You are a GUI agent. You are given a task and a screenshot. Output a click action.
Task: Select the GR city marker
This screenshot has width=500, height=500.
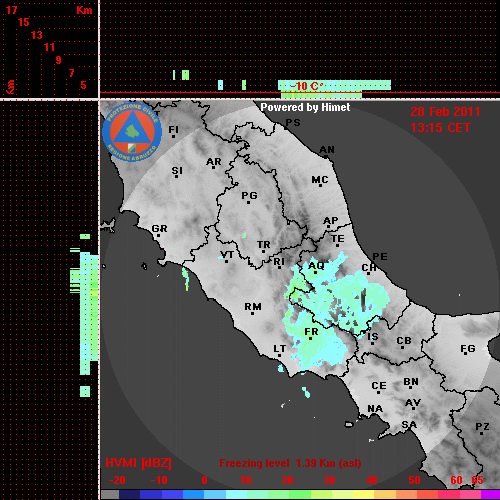(x=159, y=230)
